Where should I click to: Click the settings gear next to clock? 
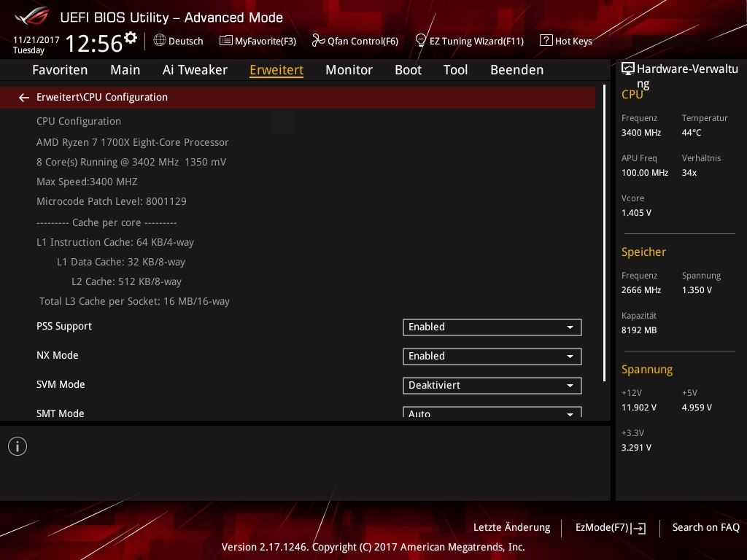coord(131,37)
